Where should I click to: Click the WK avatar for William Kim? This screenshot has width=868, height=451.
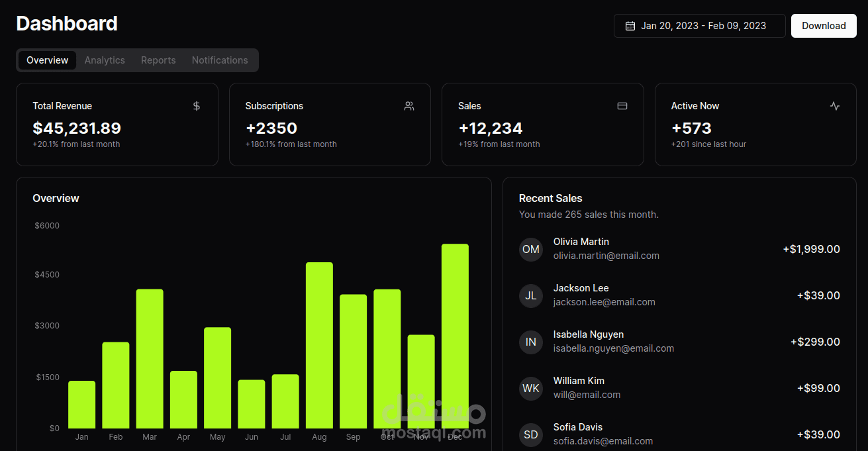tap(531, 388)
